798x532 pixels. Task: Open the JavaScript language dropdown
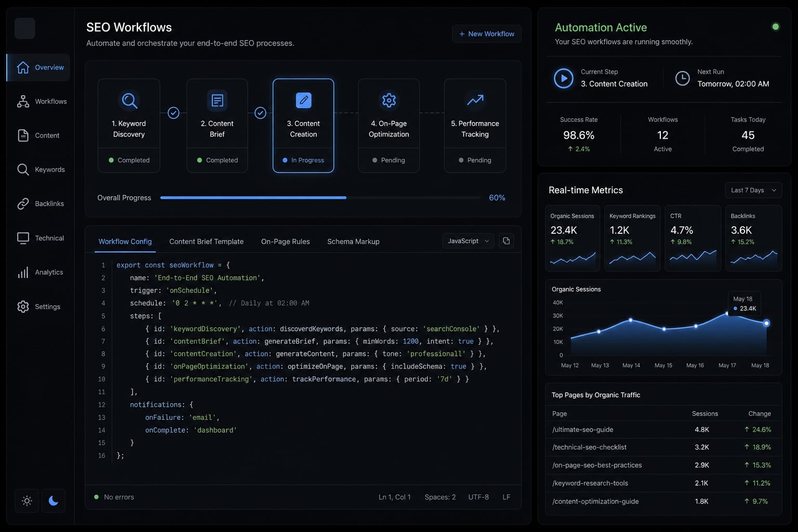click(468, 241)
